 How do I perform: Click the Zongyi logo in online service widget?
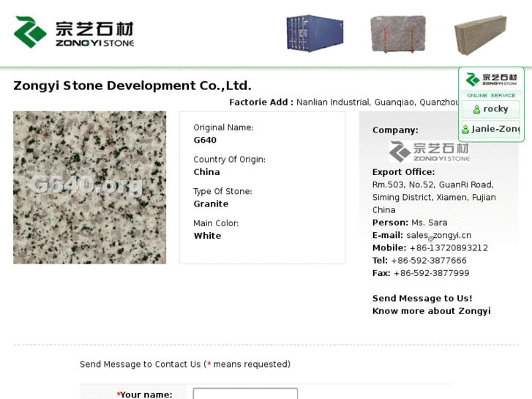pyautogui.click(x=491, y=80)
